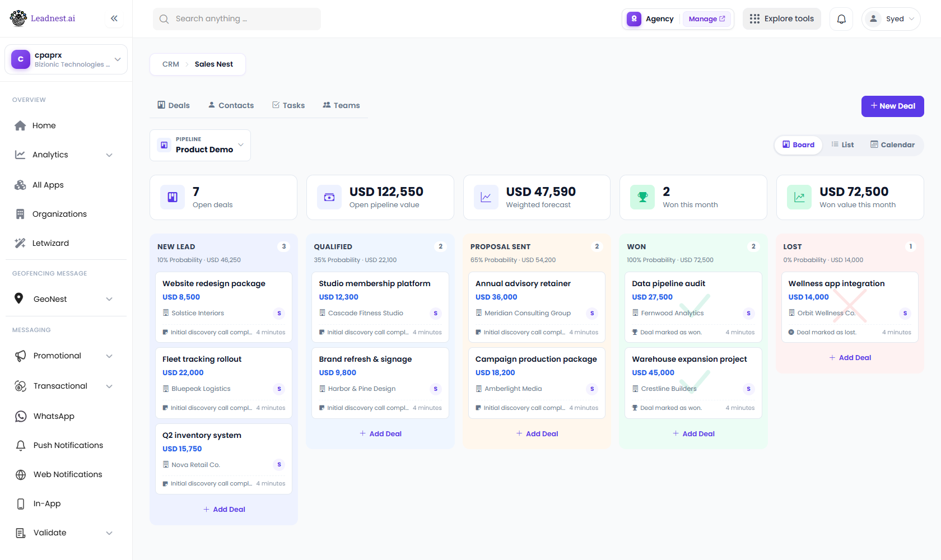Open the Annual advisory retainer deal
The image size is (941, 560).
537,307
